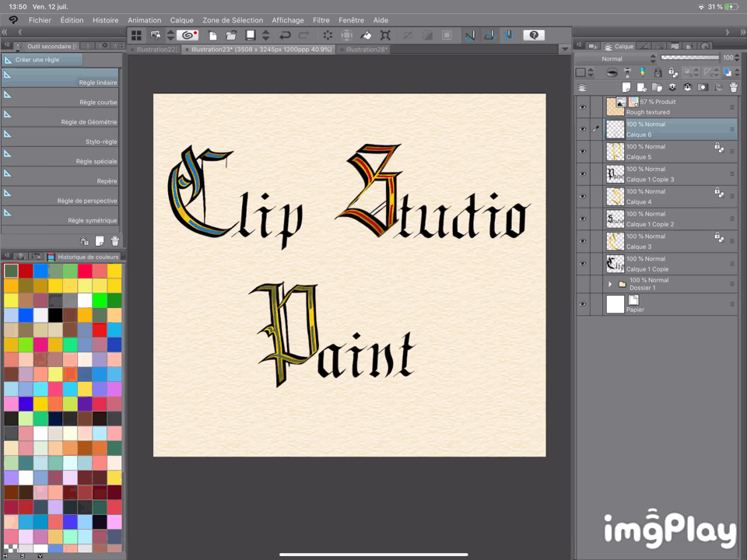Hide Calque 6 layer with eye
The image size is (747, 560).
pos(583,129)
